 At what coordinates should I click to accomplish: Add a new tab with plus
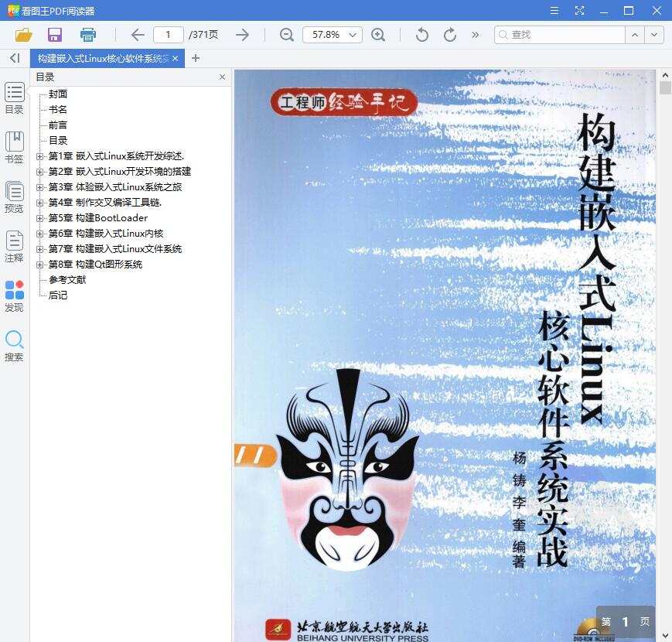[x=196, y=58]
